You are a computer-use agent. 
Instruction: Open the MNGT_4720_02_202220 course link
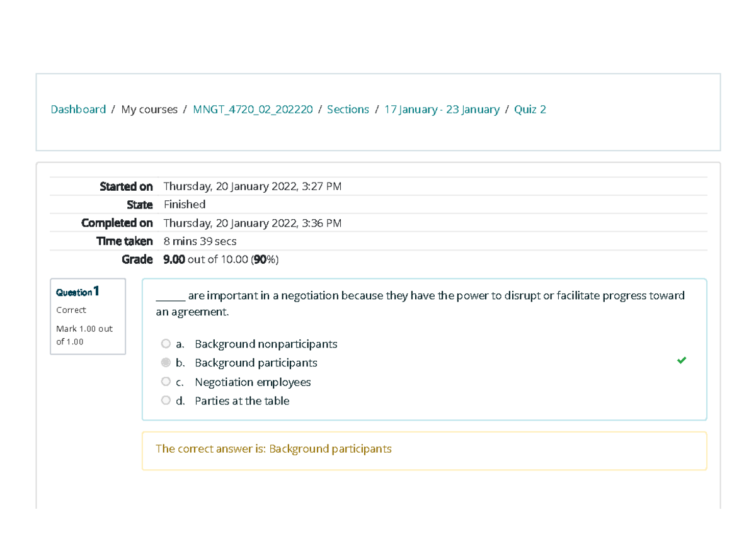point(253,109)
